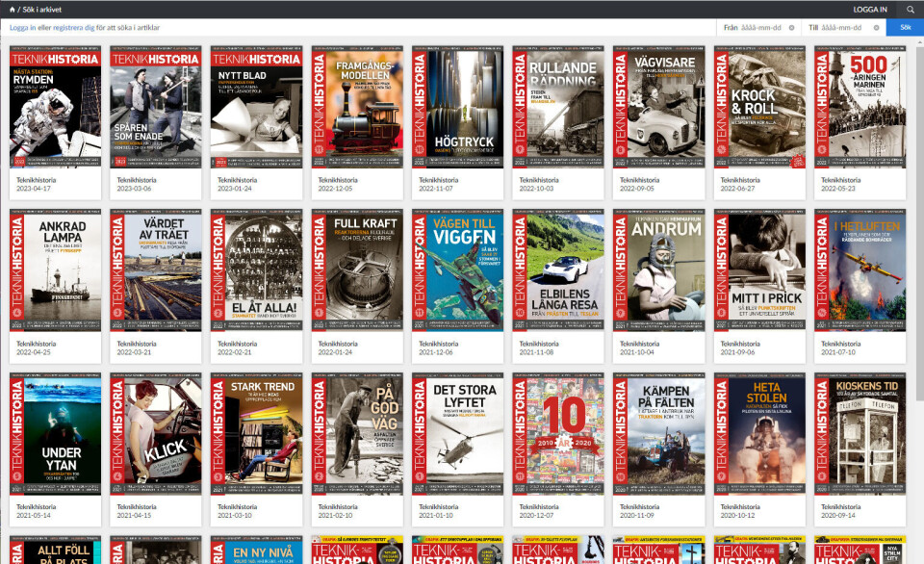The image size is (924, 564).
Task: Clear the Från date field with its x icon
Action: (x=791, y=28)
